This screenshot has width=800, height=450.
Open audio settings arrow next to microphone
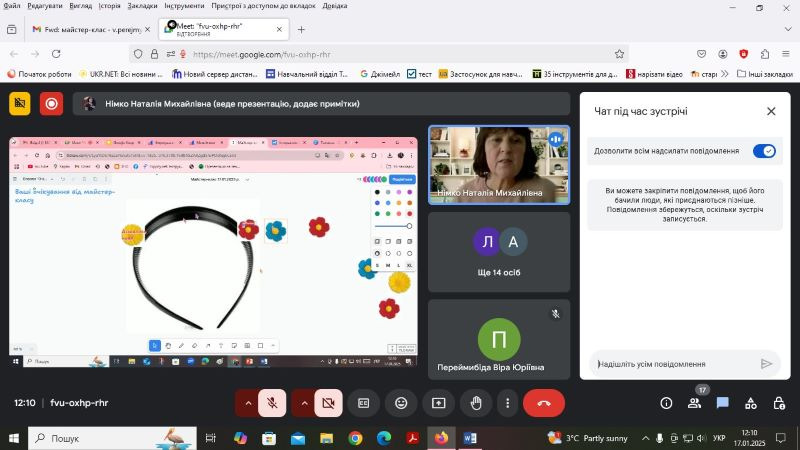248,403
